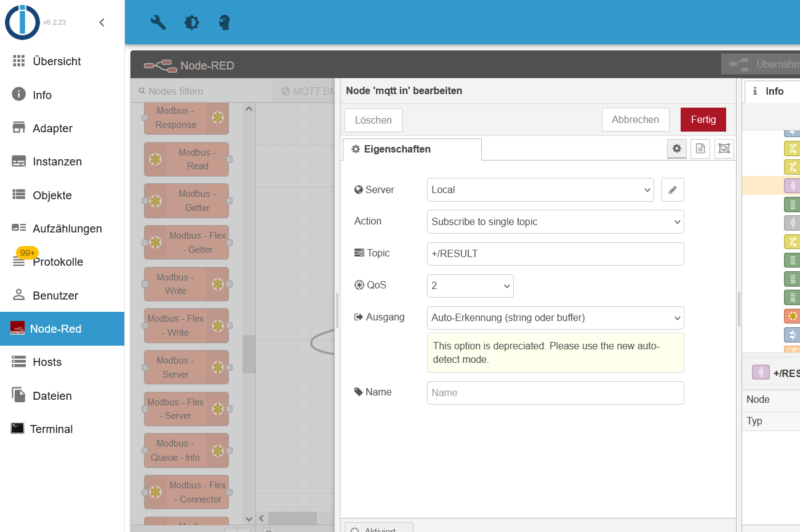The height and width of the screenshot is (532, 800).
Task: Toggle the Aktiviert node state button
Action: coord(379,528)
